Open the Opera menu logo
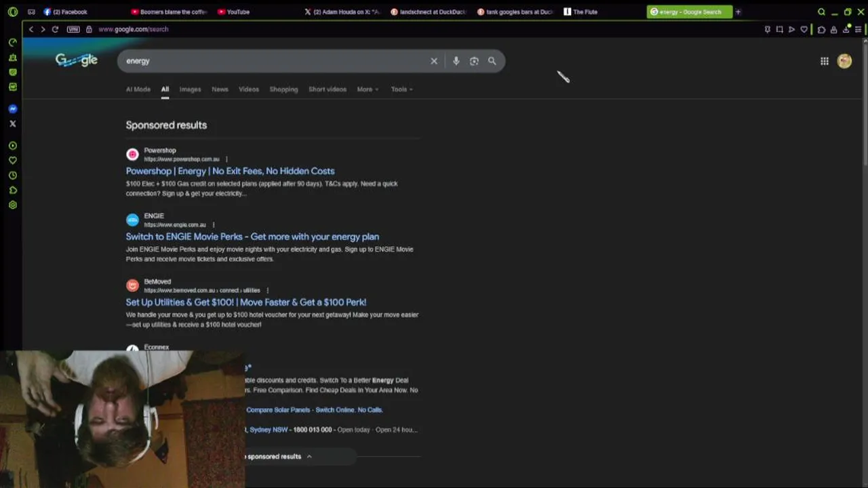Image resolution: width=868 pixels, height=488 pixels. (12, 12)
